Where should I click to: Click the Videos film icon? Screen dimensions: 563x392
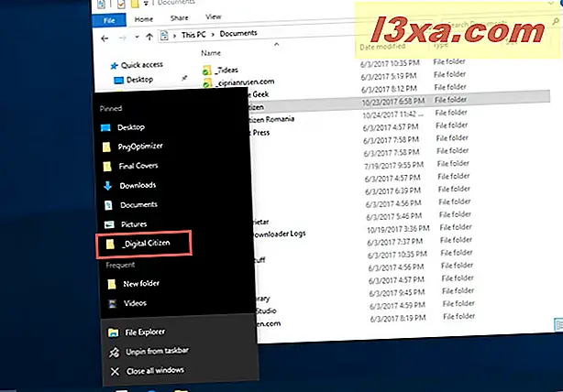[113, 304]
